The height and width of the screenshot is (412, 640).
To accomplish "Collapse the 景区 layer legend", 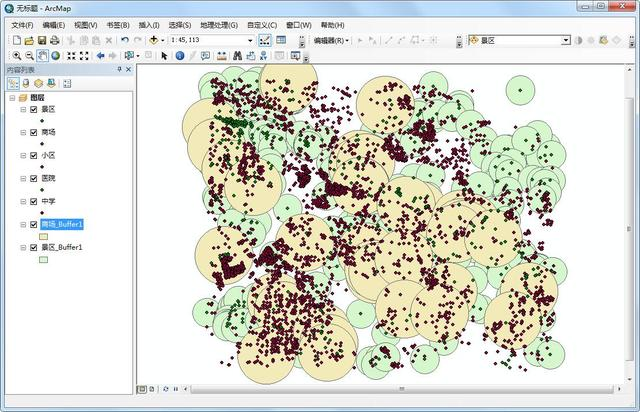I will [x=23, y=109].
